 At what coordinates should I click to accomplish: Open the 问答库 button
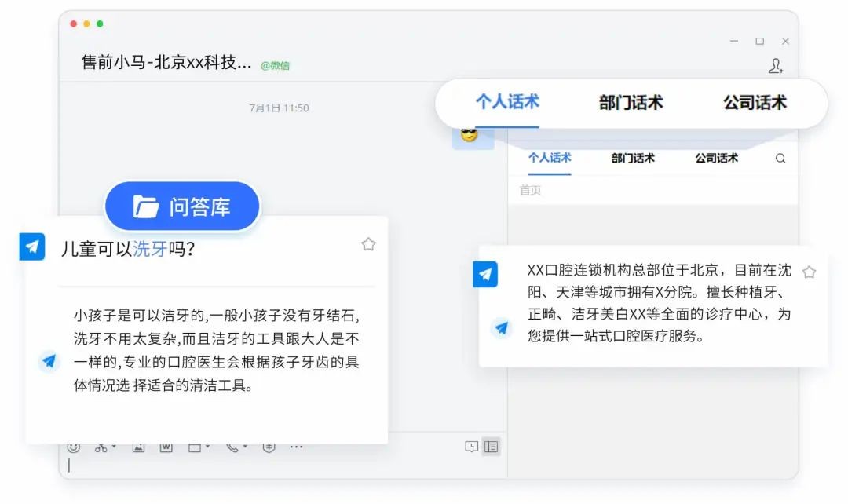point(182,206)
